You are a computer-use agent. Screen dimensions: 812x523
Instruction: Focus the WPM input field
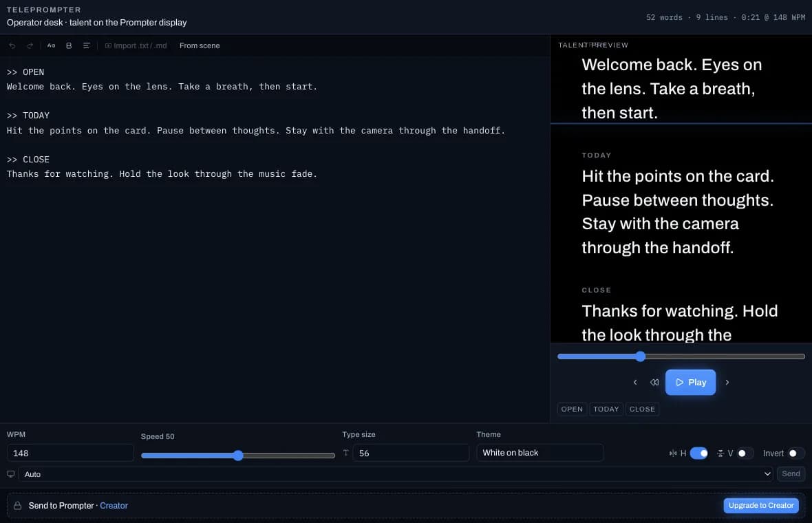(x=70, y=453)
